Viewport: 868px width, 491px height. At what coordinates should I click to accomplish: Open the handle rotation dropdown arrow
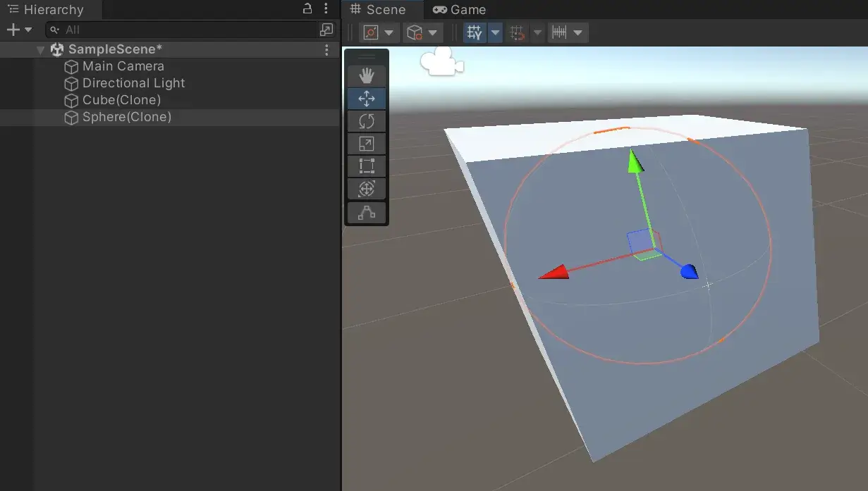coord(433,32)
